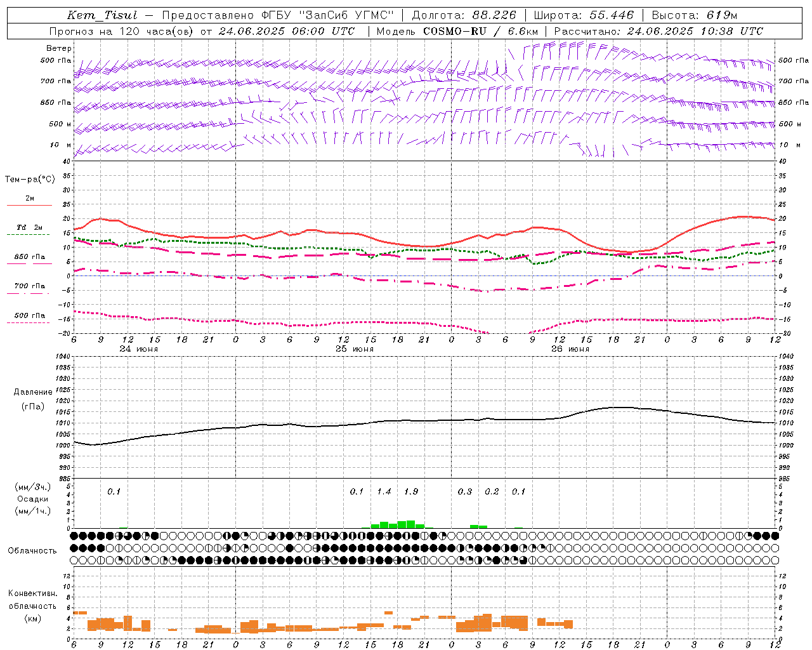Image resolution: width=812 pixels, height=650 pixels.
Task: Click the 'Тем-ра(°C)' temperature label
Action: 30,180
